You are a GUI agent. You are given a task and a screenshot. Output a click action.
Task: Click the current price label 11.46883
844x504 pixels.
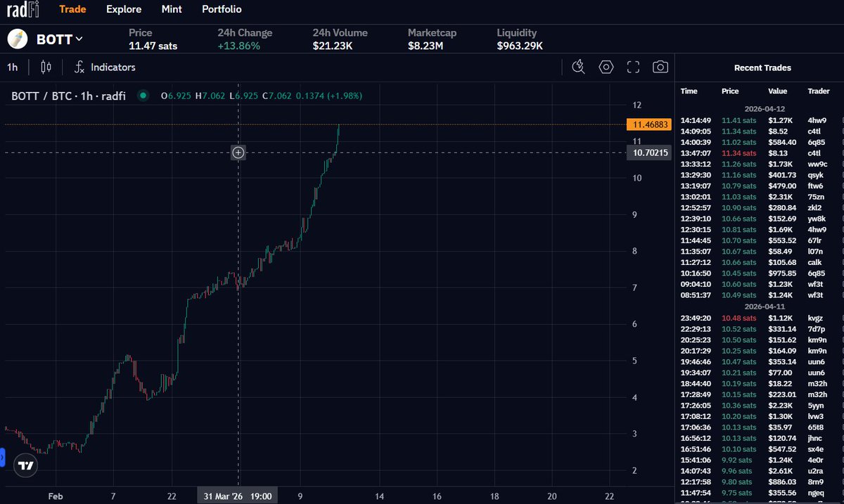tap(649, 125)
